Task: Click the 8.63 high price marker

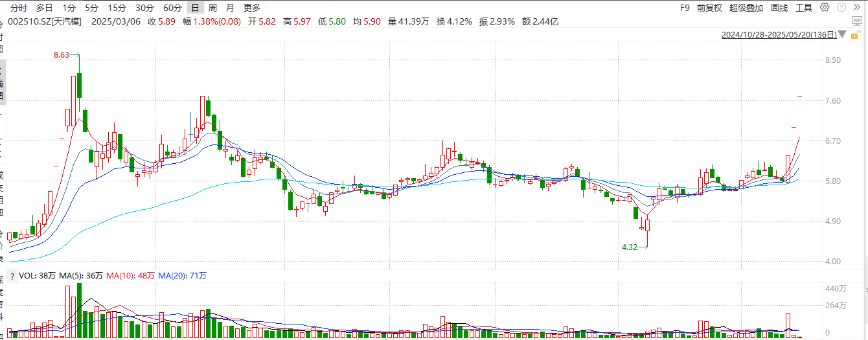Action: (61, 55)
